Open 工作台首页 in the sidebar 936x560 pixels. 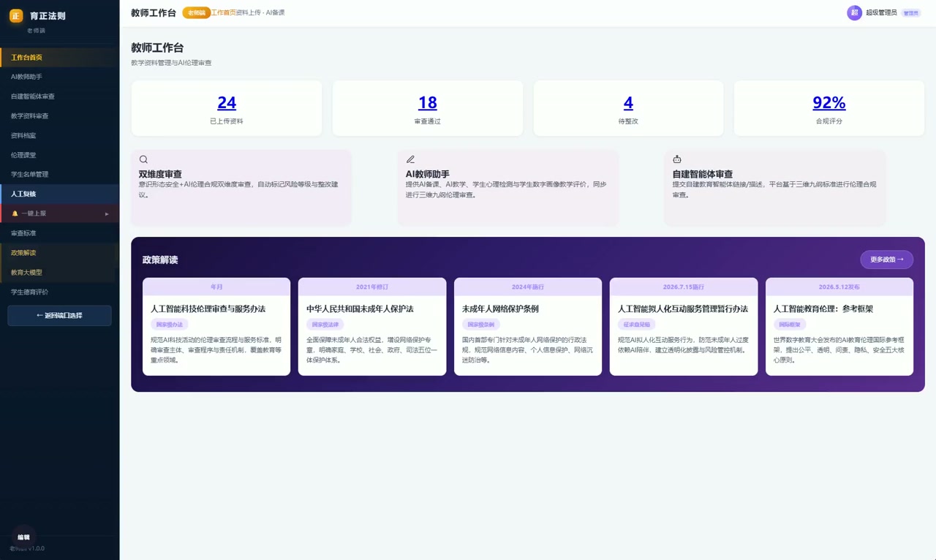(59, 57)
